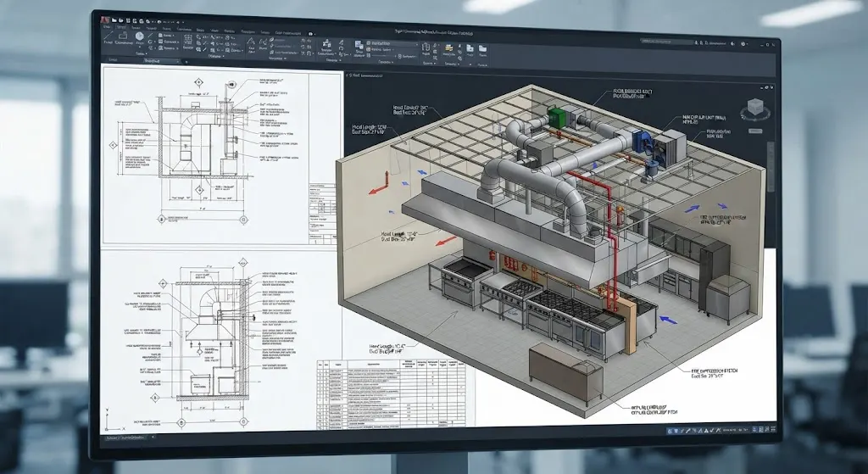Viewport: 868px width, 474px height.
Task: Select the open drawing file tab
Action: 160,61
